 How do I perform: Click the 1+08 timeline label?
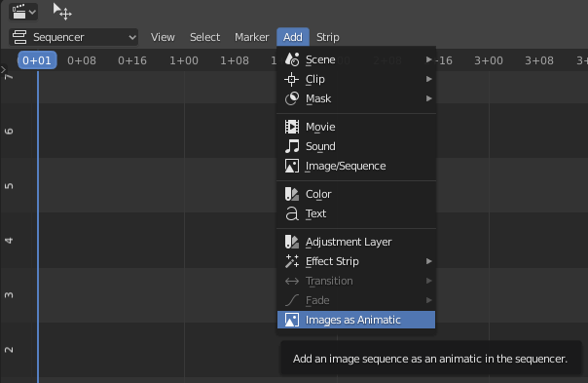pos(234,60)
